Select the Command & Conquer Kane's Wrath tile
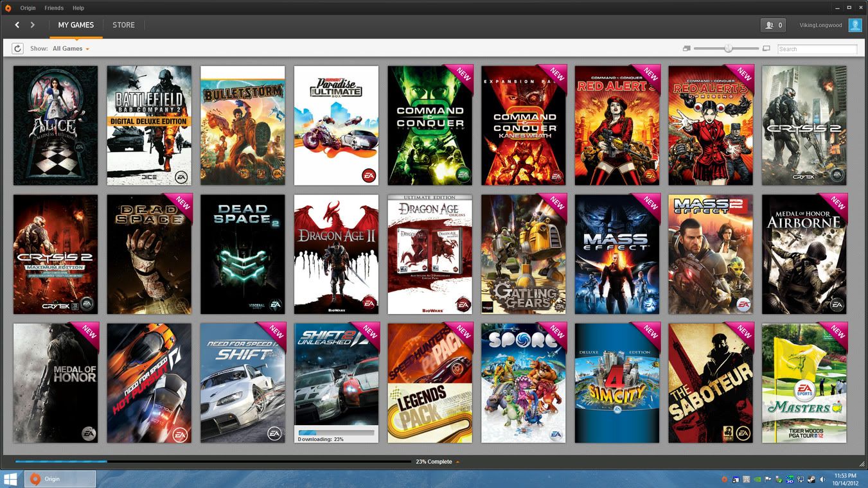 click(524, 125)
